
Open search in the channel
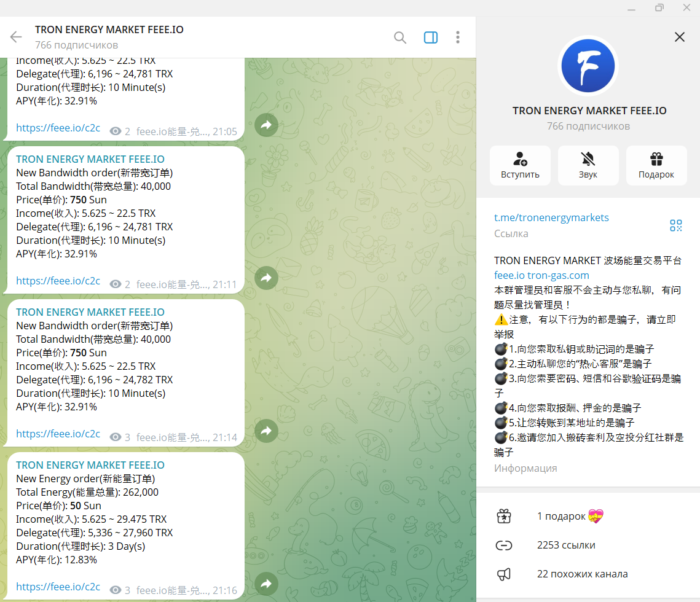(400, 37)
